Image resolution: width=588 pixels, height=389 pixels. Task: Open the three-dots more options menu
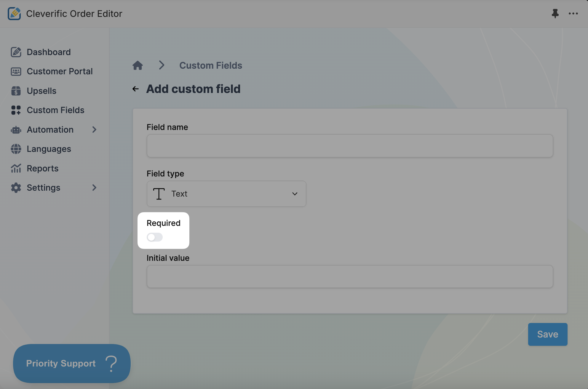[x=573, y=14]
